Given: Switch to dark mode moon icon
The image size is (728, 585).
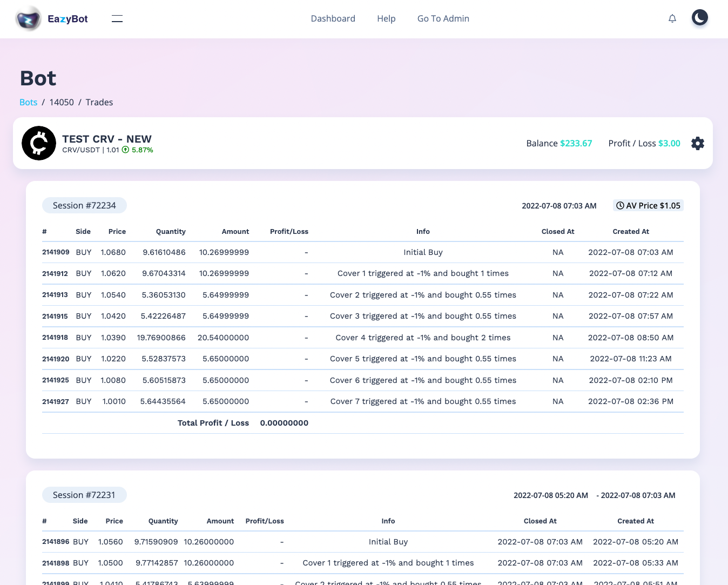Looking at the screenshot, I should (x=700, y=18).
